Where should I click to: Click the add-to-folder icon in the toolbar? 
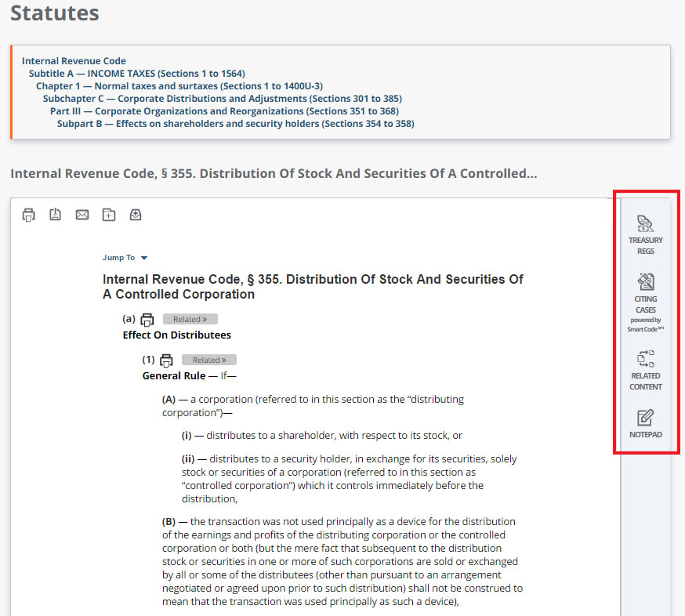tap(109, 215)
